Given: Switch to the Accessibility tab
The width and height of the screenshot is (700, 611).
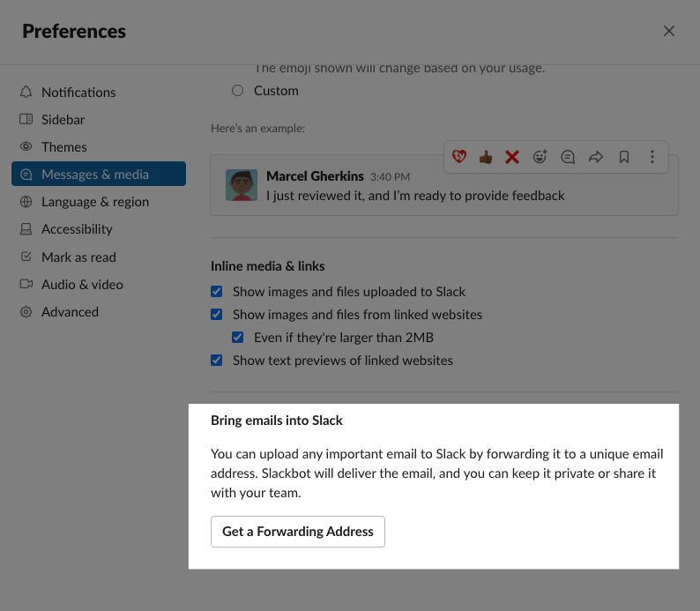Looking at the screenshot, I should pyautogui.click(x=99, y=229).
